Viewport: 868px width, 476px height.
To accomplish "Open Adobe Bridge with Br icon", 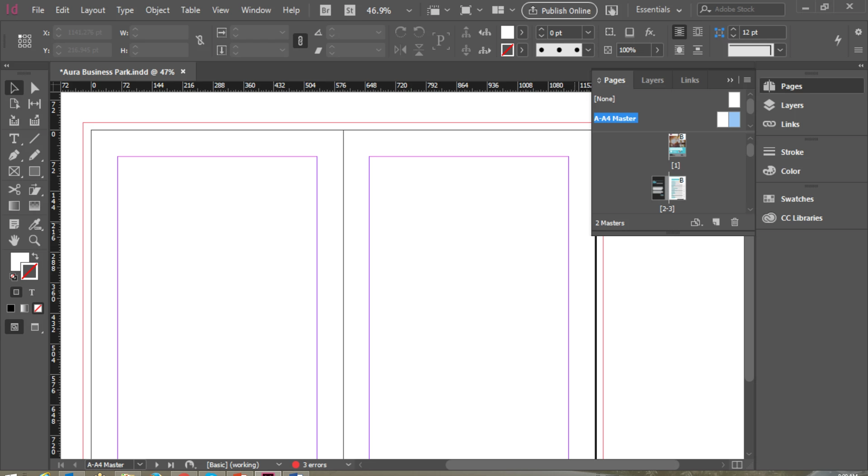I will click(325, 10).
